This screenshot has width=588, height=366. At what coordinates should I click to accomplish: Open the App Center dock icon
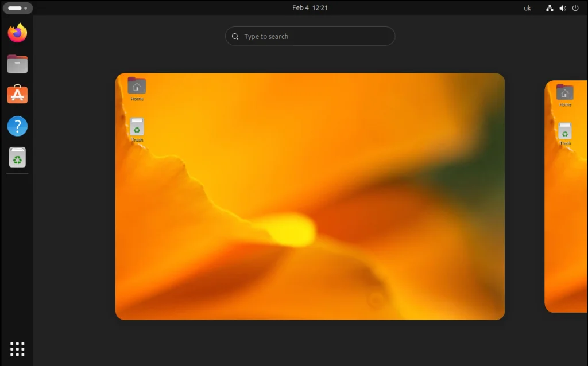click(x=17, y=95)
